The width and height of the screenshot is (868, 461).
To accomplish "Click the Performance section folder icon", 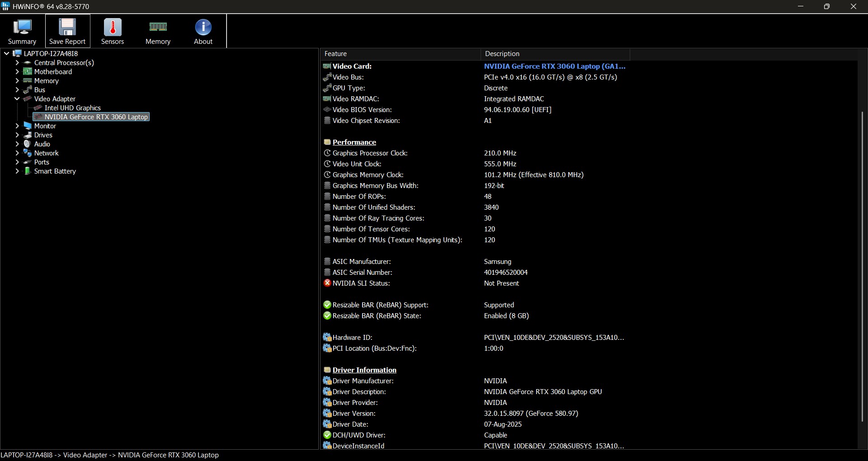I will click(327, 142).
